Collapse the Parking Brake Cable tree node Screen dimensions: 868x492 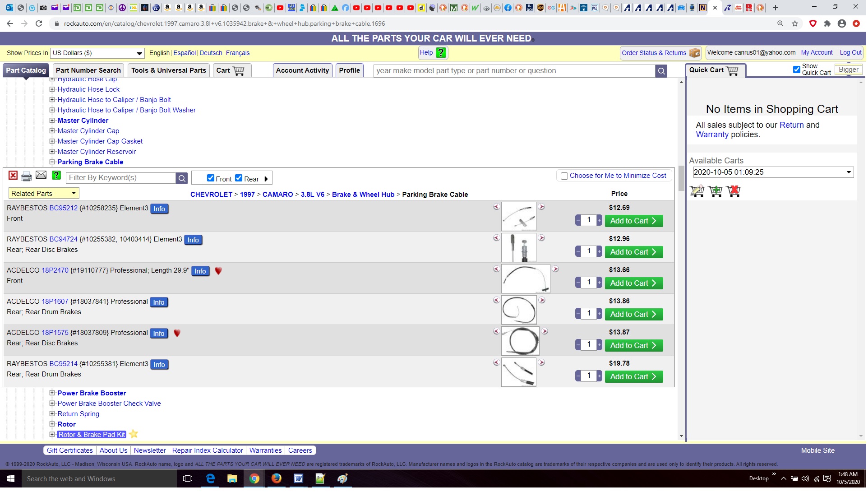52,162
